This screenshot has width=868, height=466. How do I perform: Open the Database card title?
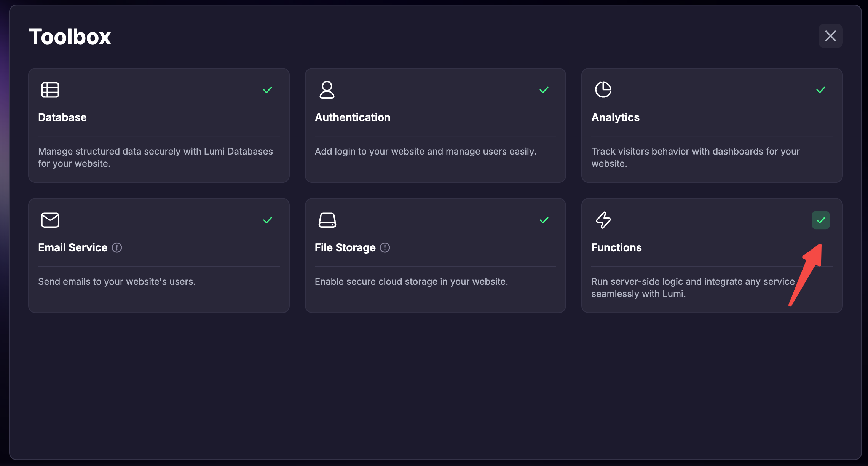pos(62,117)
